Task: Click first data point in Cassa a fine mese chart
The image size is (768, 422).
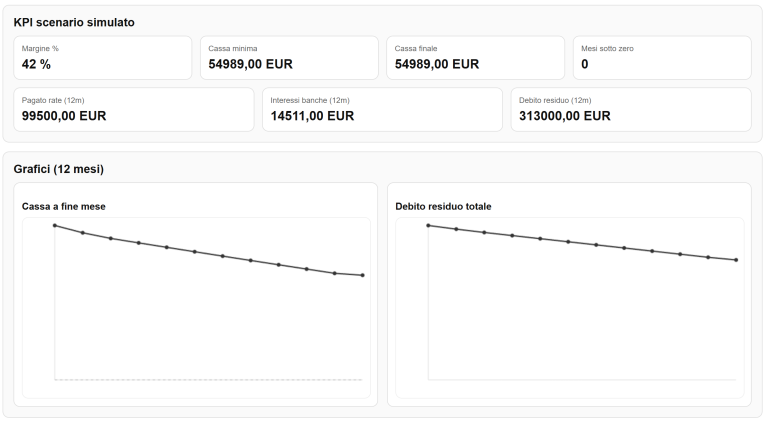Action: click(x=55, y=225)
